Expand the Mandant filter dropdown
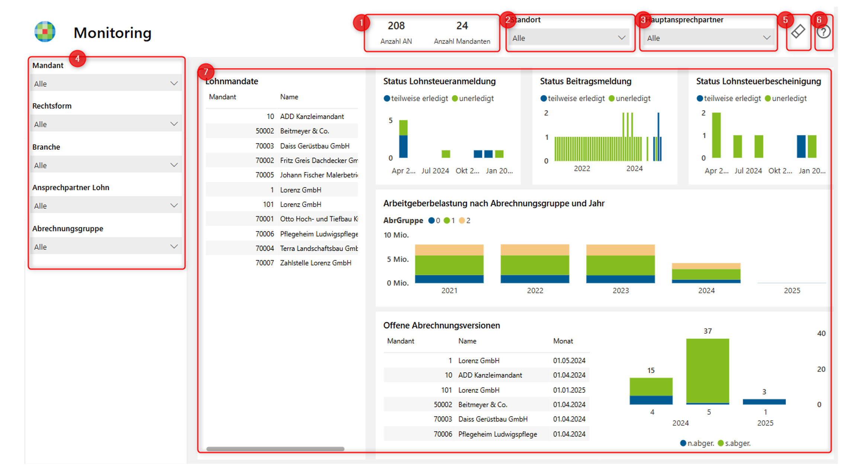Image resolution: width=868 pixels, height=469 pixels. pyautogui.click(x=106, y=83)
